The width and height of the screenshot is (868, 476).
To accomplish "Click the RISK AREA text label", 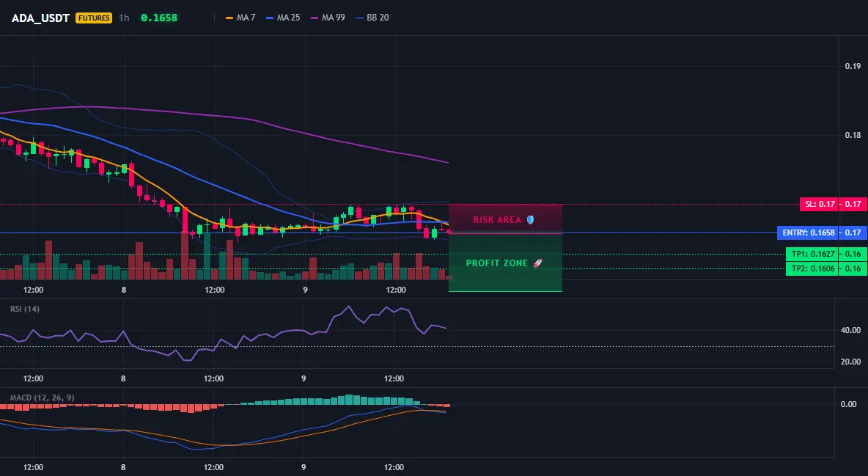I will pos(497,220).
